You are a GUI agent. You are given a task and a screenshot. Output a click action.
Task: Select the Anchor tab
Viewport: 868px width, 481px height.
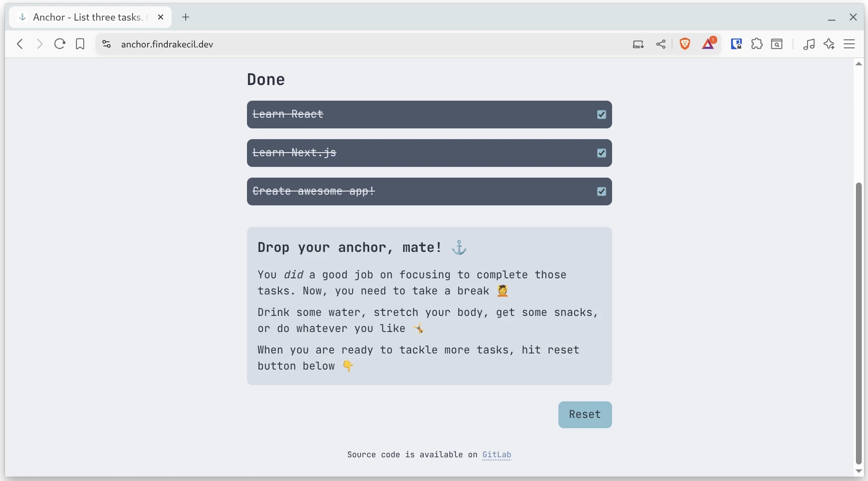87,17
